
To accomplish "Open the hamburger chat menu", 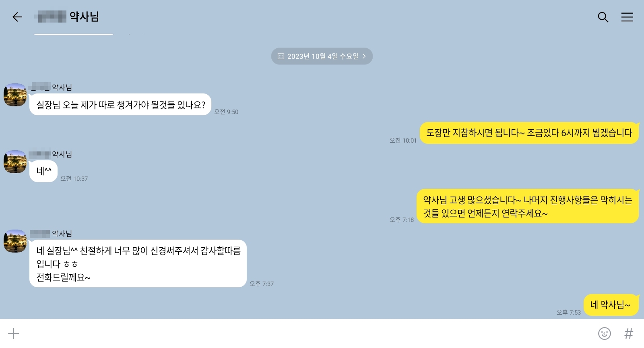I will click(x=627, y=17).
